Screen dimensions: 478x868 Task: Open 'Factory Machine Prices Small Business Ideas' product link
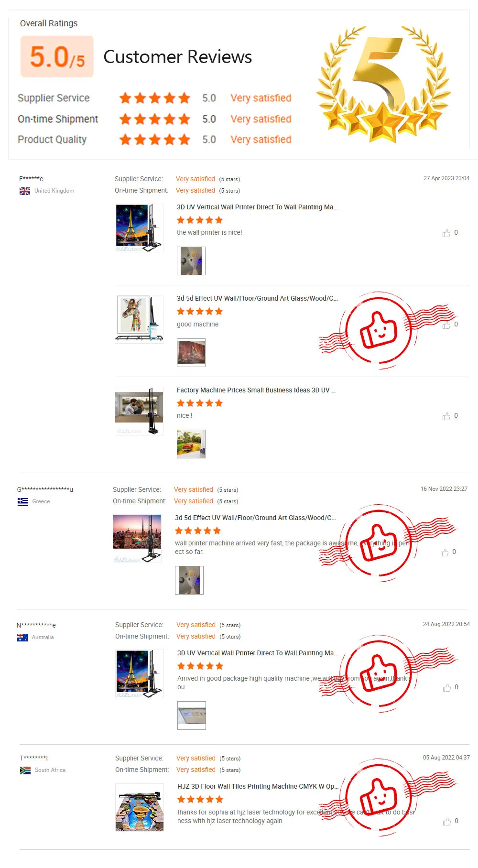tap(256, 390)
